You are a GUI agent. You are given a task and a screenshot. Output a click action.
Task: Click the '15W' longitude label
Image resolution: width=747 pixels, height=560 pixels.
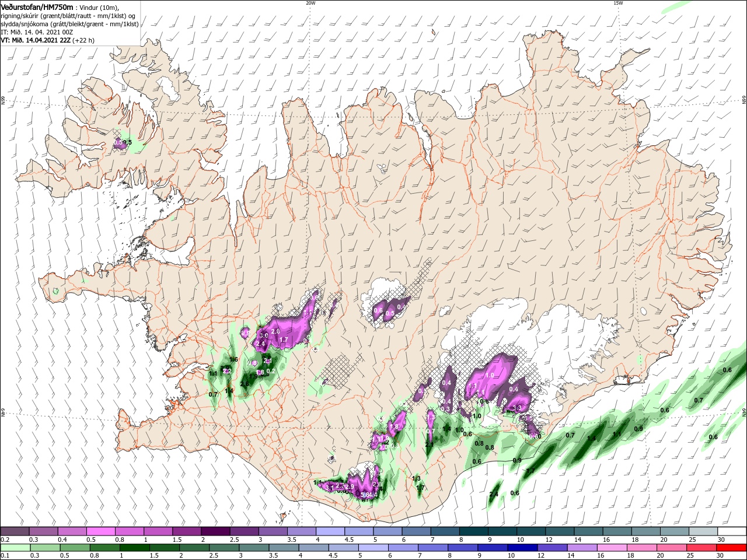[618, 3]
